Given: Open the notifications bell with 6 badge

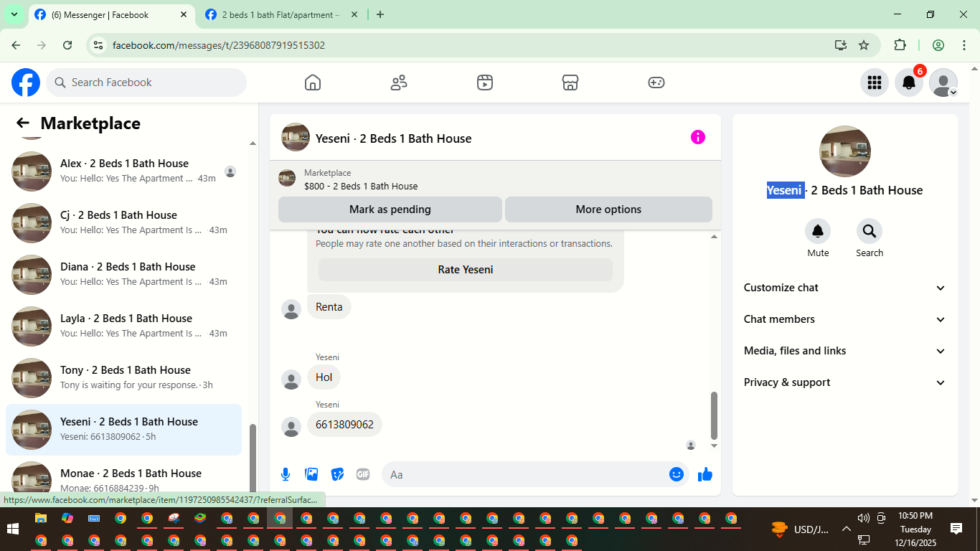Looking at the screenshot, I should [x=909, y=83].
